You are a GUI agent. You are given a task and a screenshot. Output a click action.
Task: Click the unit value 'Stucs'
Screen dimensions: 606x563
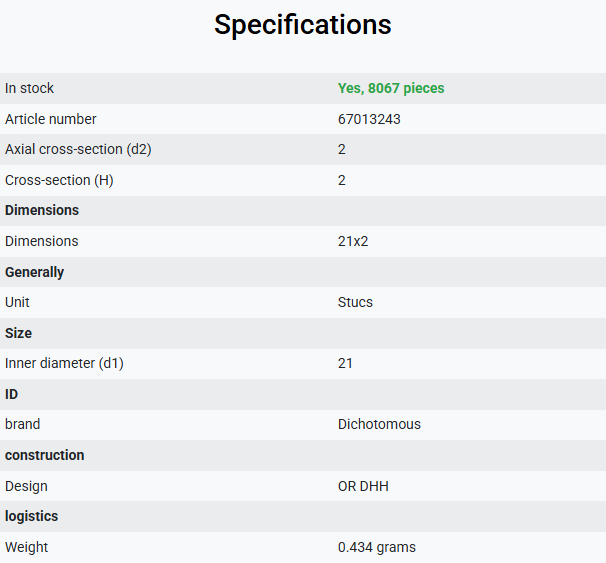coord(355,302)
